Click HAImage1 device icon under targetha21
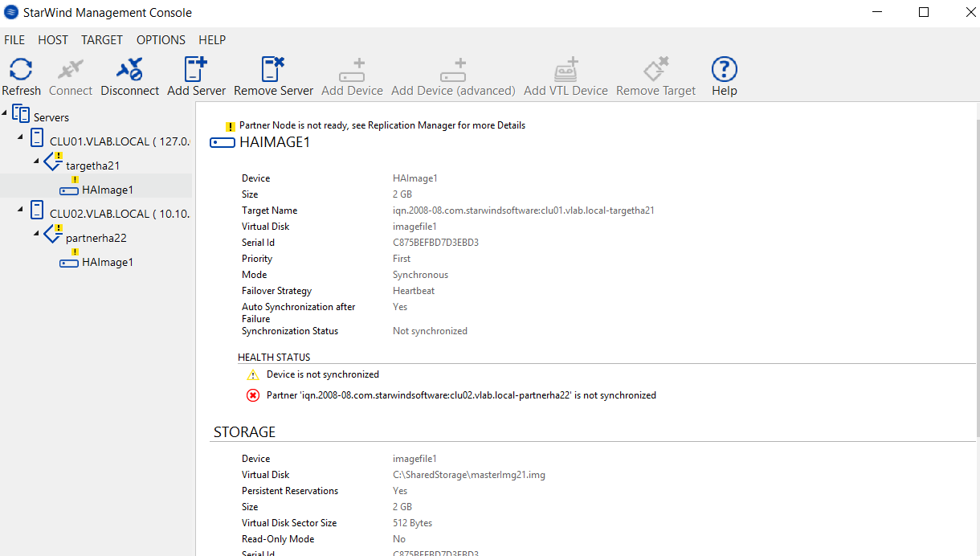Screen dimensions: 980x556 [69, 190]
